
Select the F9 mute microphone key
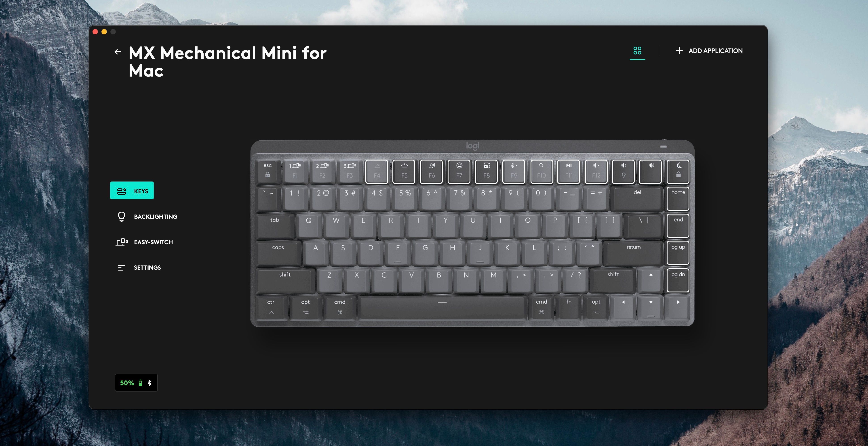514,172
